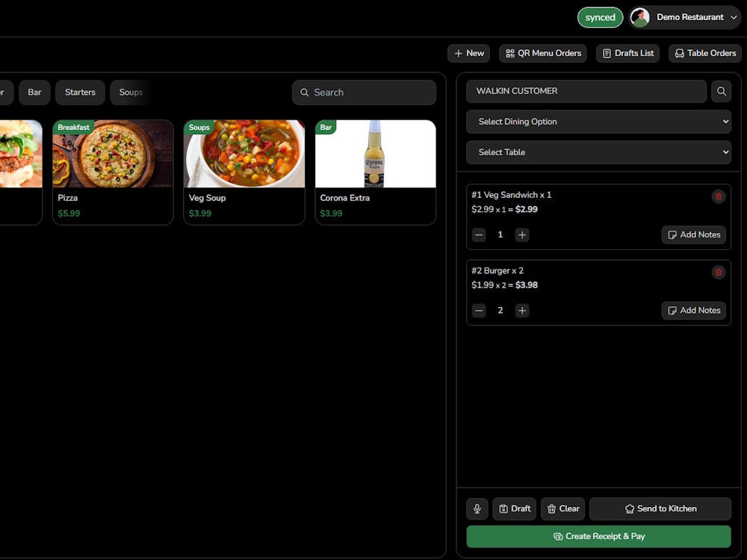Add Corona Extra to the order

[x=376, y=172]
